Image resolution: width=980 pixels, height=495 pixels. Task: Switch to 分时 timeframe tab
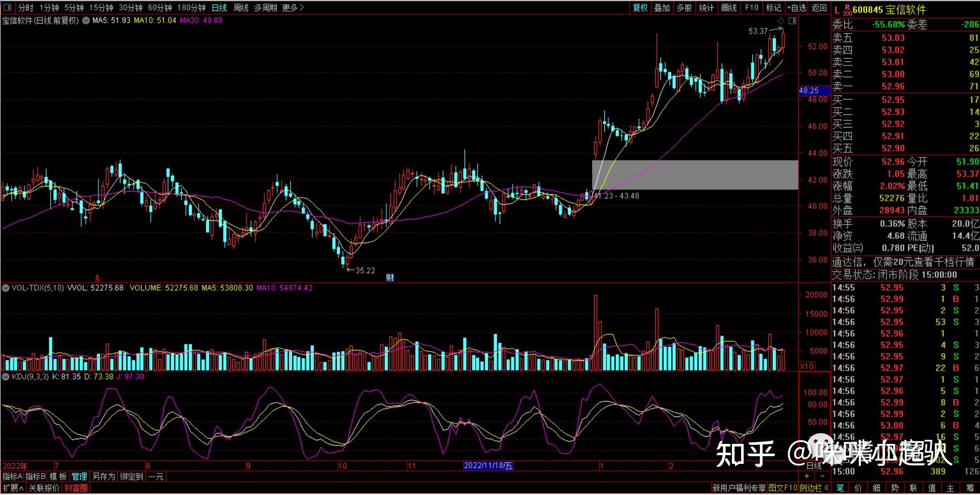(26, 8)
